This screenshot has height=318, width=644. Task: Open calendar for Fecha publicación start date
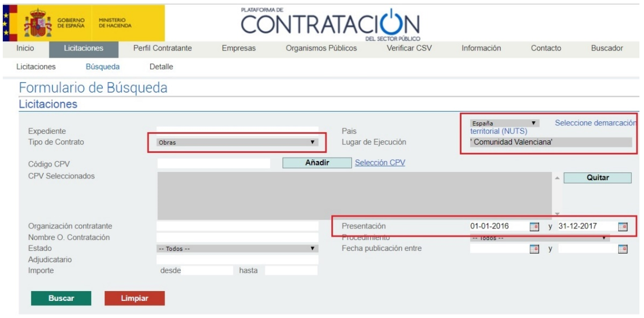tap(534, 249)
